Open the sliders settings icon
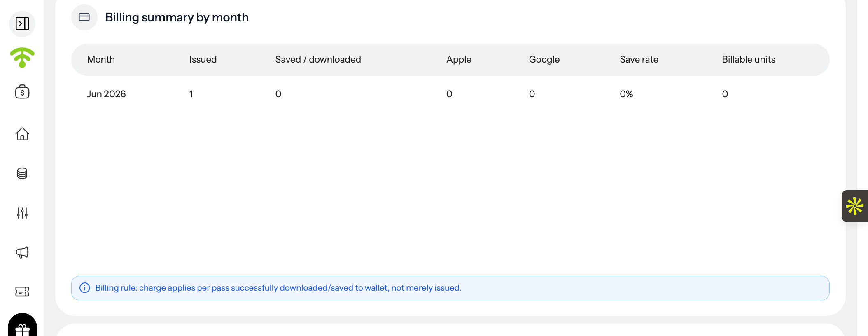The height and width of the screenshot is (336, 868). click(22, 213)
